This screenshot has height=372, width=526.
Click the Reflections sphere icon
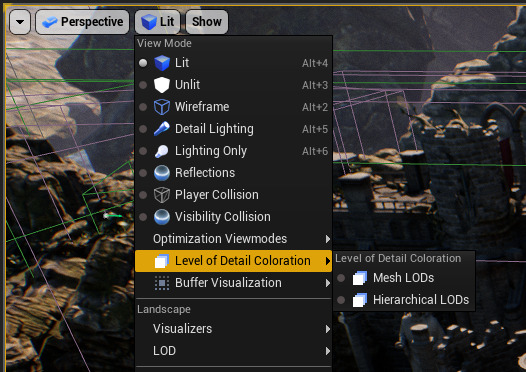point(162,173)
